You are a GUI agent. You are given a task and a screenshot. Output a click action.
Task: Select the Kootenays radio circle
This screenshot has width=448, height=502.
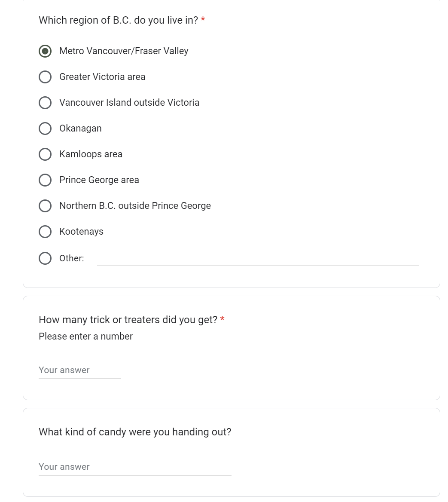click(45, 232)
